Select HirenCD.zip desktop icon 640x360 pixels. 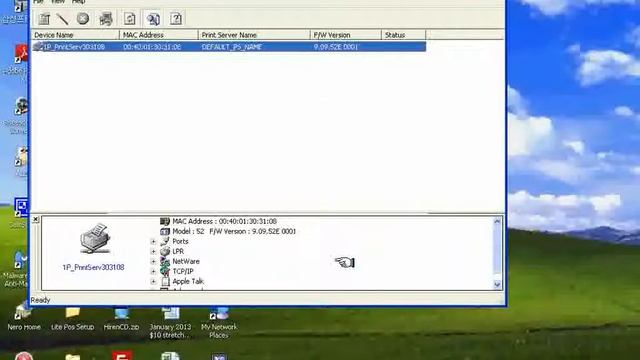point(121,320)
